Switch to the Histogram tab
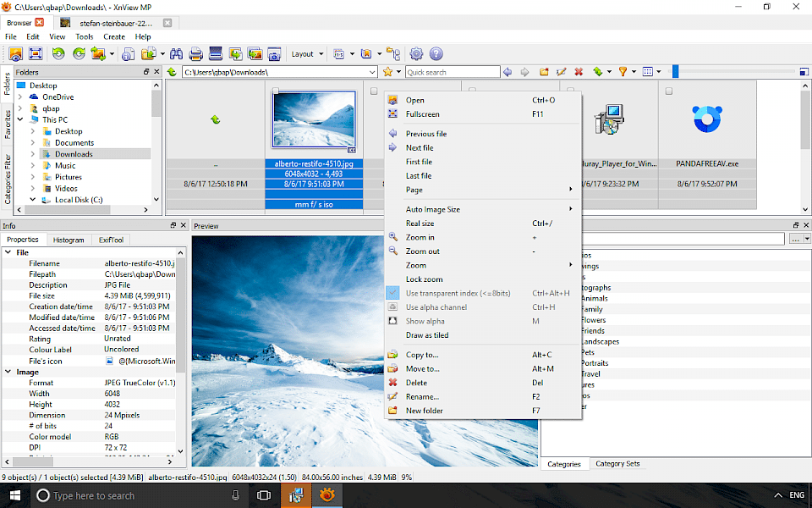 (69, 240)
